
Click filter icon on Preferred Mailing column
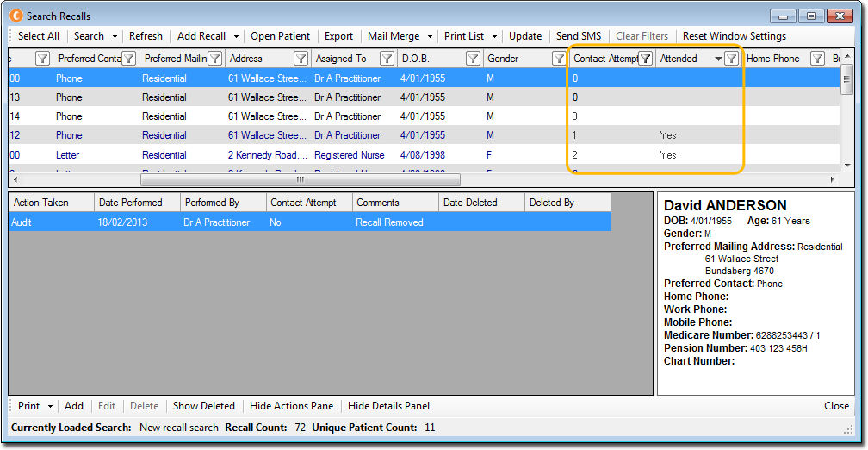click(x=214, y=59)
